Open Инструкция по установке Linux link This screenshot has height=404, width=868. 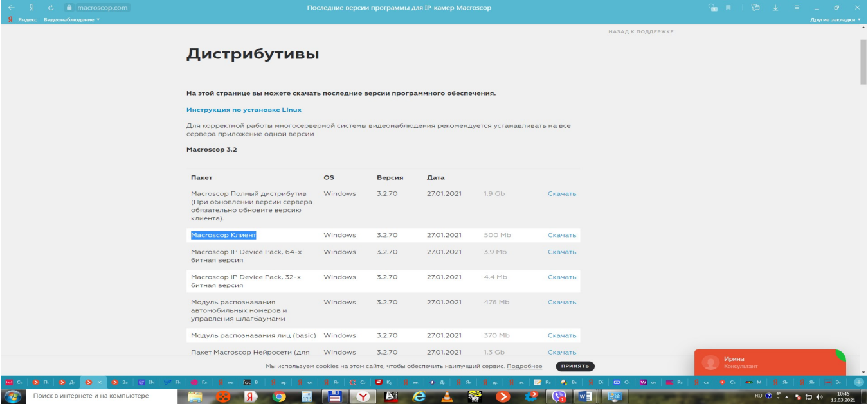pos(244,110)
